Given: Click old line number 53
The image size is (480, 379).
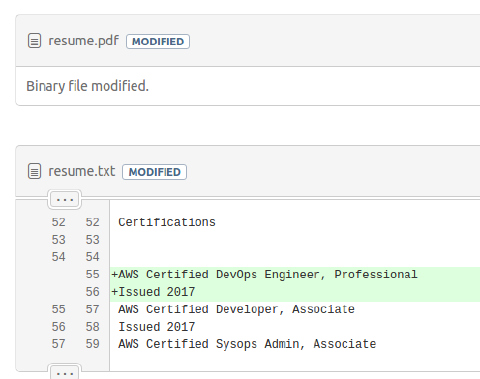Looking at the screenshot, I should 58,240.
